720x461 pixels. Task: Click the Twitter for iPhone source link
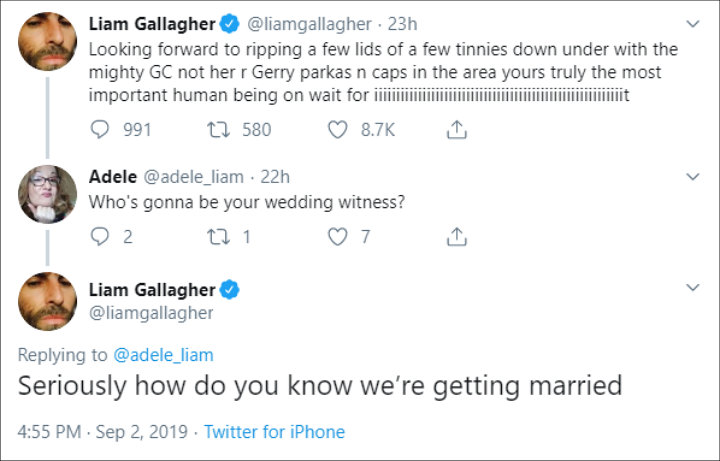274,432
